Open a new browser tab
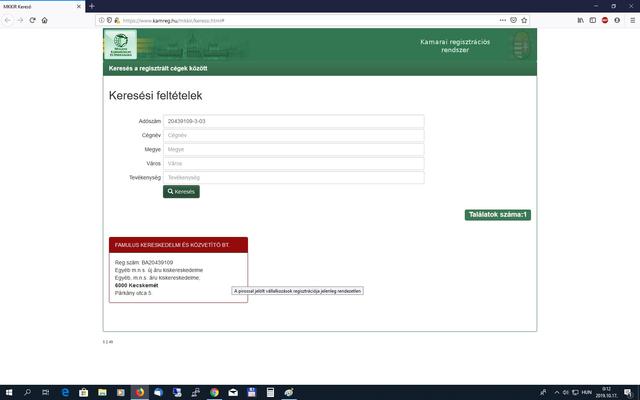640x400 pixels. (92, 6)
